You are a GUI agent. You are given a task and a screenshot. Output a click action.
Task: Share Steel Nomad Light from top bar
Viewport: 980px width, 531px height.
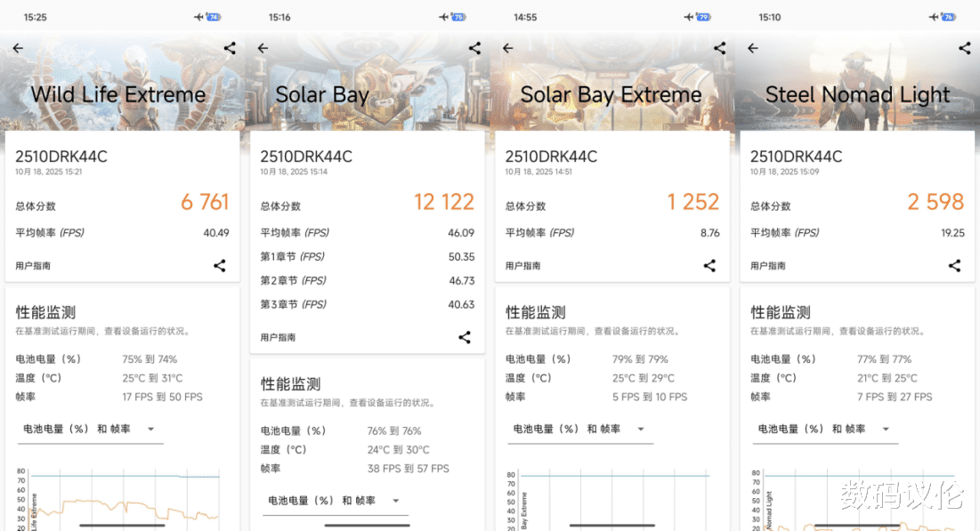964,49
